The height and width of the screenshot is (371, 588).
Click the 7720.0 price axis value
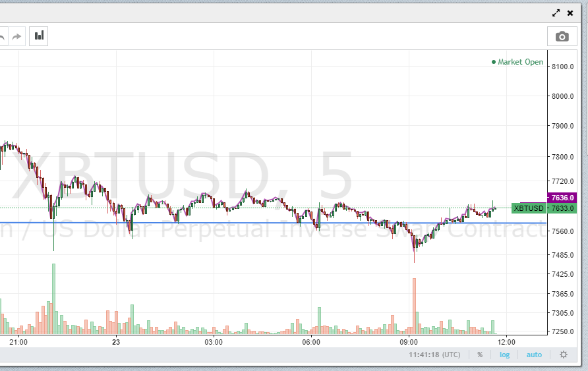tap(562, 181)
